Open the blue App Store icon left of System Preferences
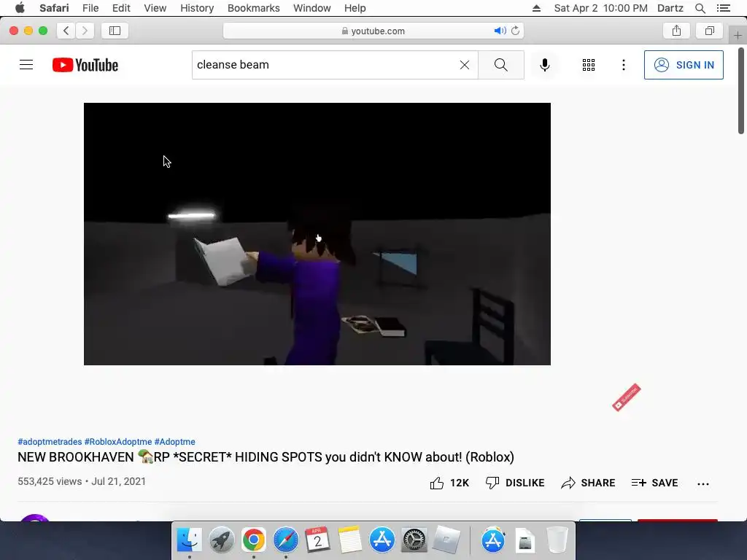Viewport: 747px width, 560px height. pyautogui.click(x=382, y=540)
